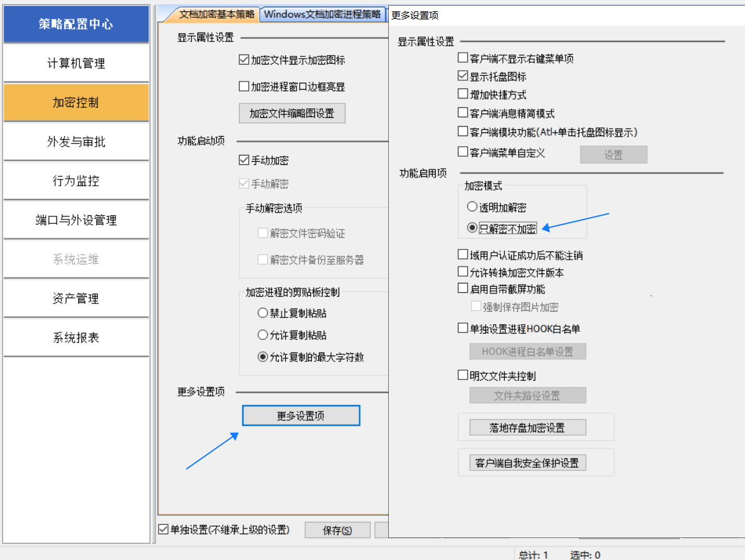Open 落地存盘加密设置 dialog

coord(527,428)
